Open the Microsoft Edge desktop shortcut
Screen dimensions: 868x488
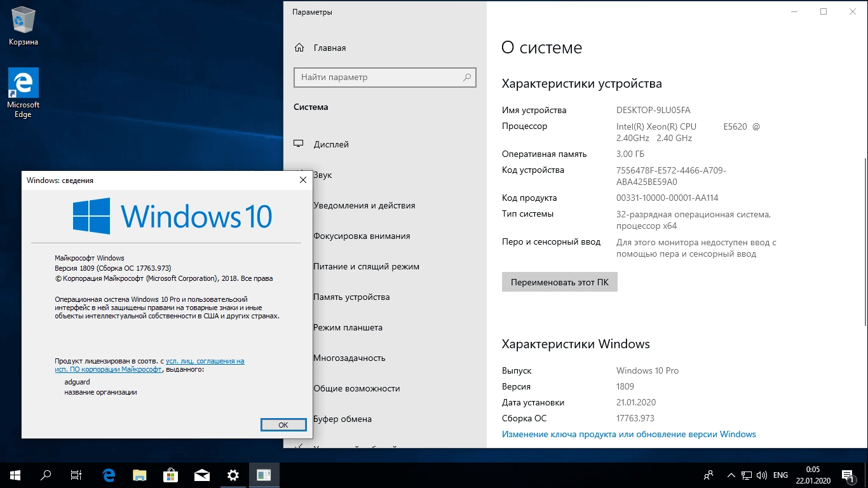pos(24,93)
